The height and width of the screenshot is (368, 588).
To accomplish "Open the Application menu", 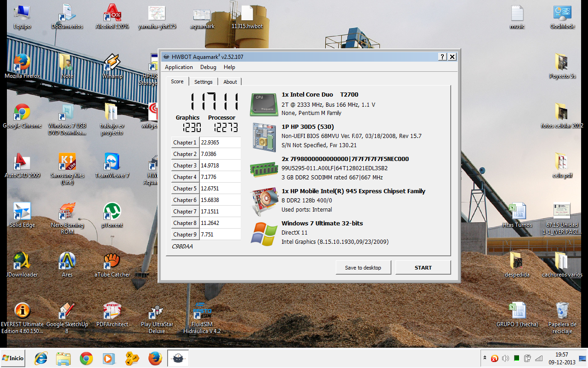I will pyautogui.click(x=179, y=67).
